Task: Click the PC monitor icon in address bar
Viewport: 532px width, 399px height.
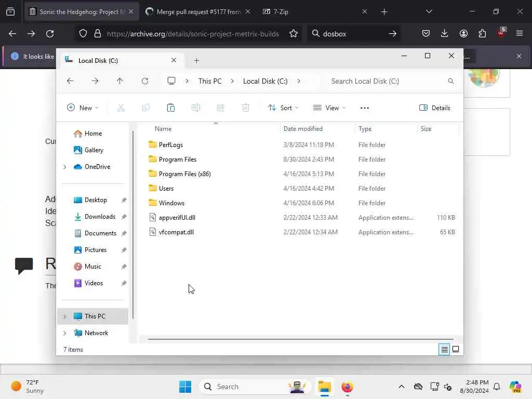Action: coord(171,81)
